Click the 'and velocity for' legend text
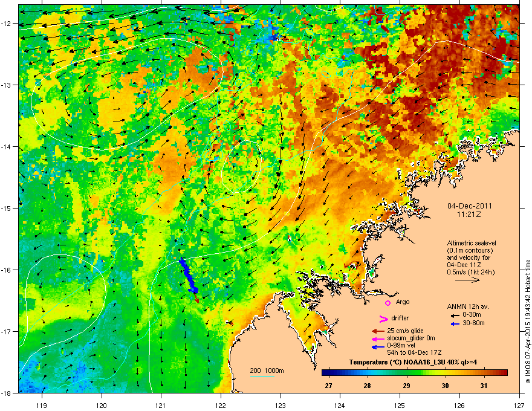 [x=469, y=257]
